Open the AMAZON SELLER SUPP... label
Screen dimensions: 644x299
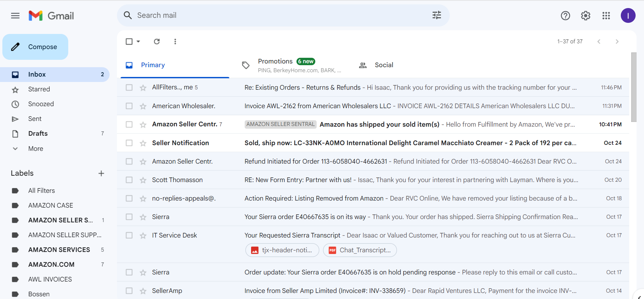coord(55,235)
